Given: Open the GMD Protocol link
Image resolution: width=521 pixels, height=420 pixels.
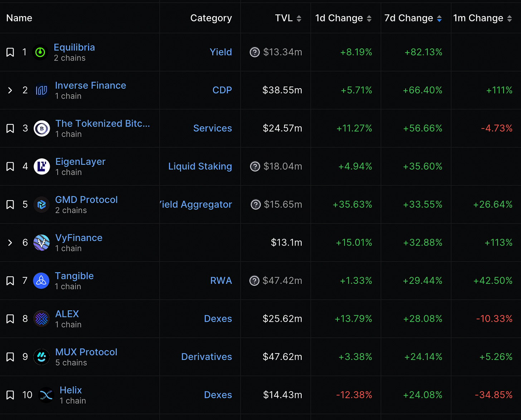Looking at the screenshot, I should 86,199.
